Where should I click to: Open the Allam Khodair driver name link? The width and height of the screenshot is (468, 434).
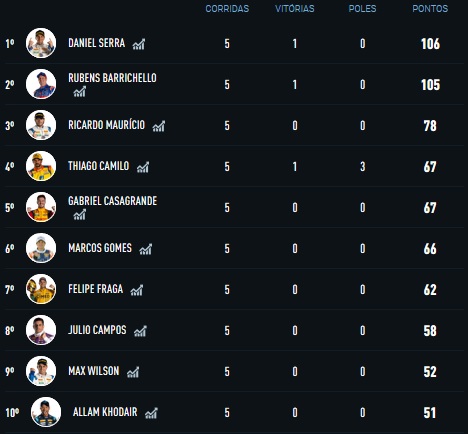(x=105, y=412)
